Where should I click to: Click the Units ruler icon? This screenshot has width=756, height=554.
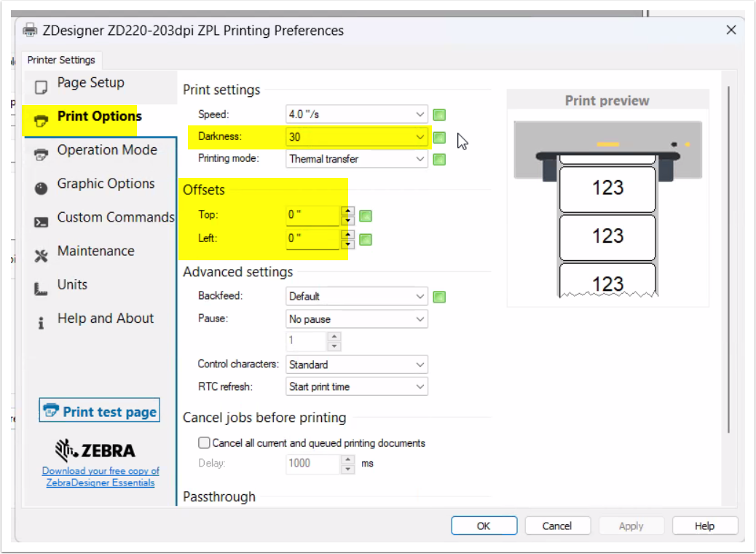pos(42,289)
